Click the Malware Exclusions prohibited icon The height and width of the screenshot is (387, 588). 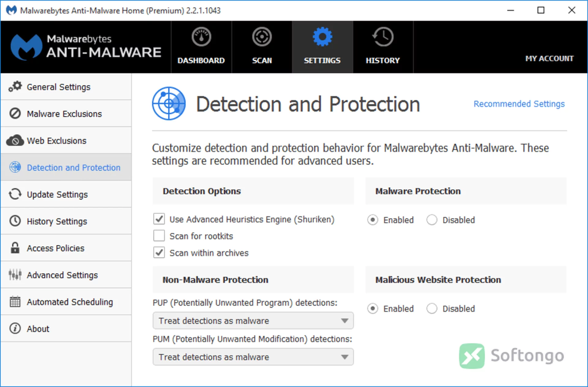click(15, 113)
